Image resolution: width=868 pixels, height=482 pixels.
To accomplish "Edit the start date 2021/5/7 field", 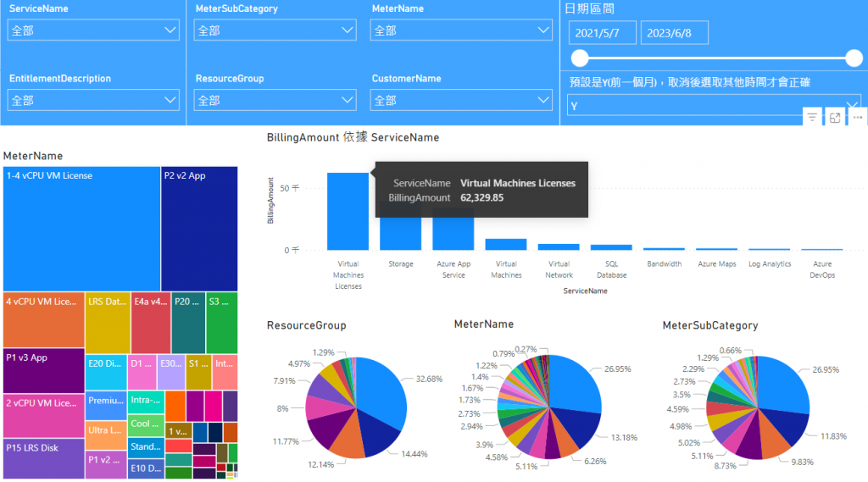I will (603, 33).
